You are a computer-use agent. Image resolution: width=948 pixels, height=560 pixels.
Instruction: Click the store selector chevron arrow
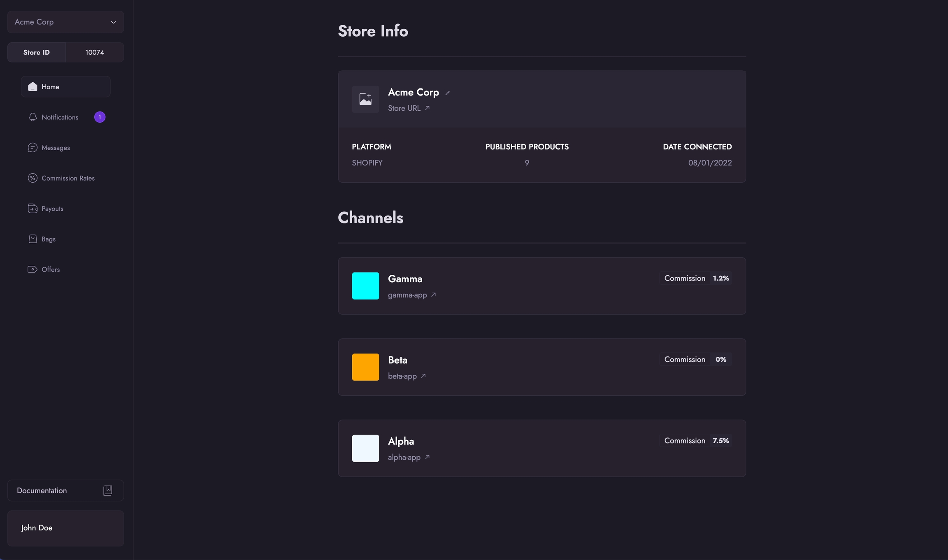click(x=113, y=22)
